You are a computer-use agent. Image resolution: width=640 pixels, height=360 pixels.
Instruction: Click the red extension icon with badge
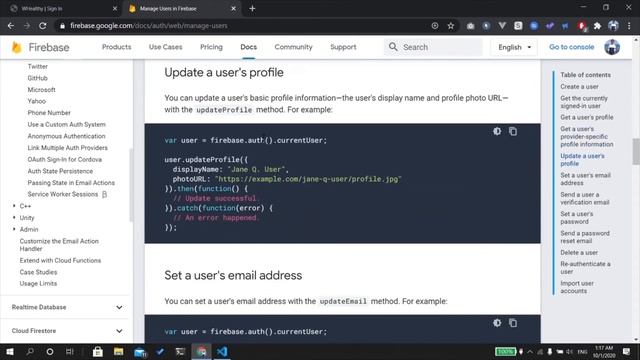[582, 26]
